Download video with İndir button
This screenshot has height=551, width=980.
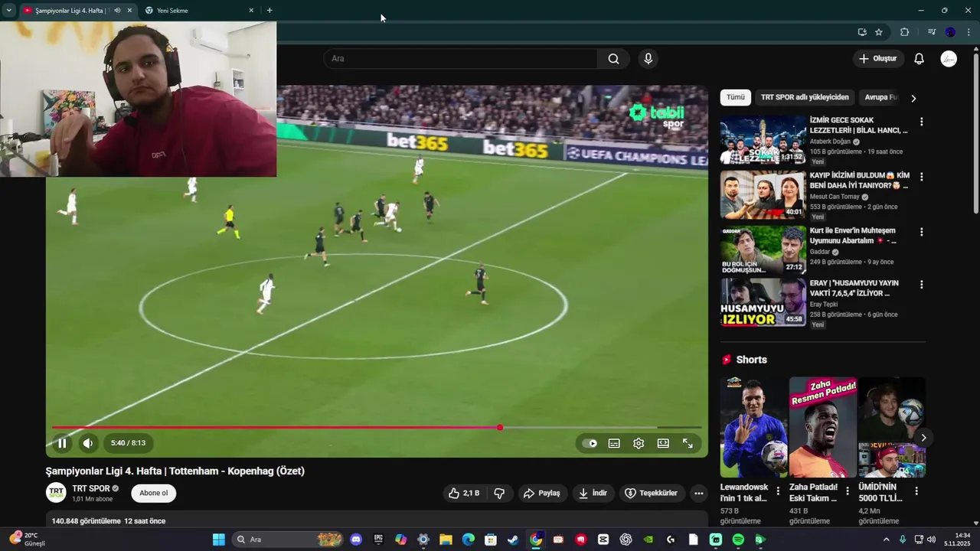coord(593,494)
